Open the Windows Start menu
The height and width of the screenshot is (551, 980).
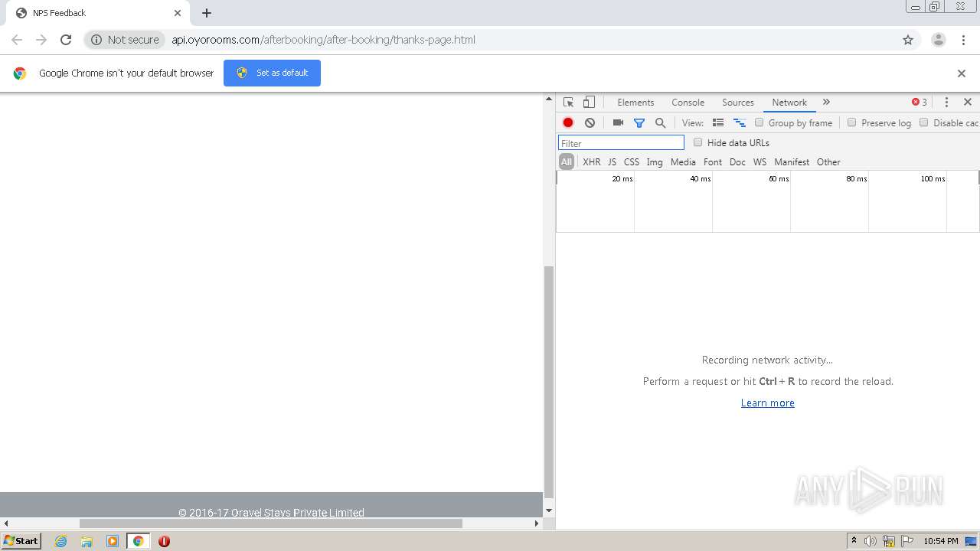[x=21, y=541]
